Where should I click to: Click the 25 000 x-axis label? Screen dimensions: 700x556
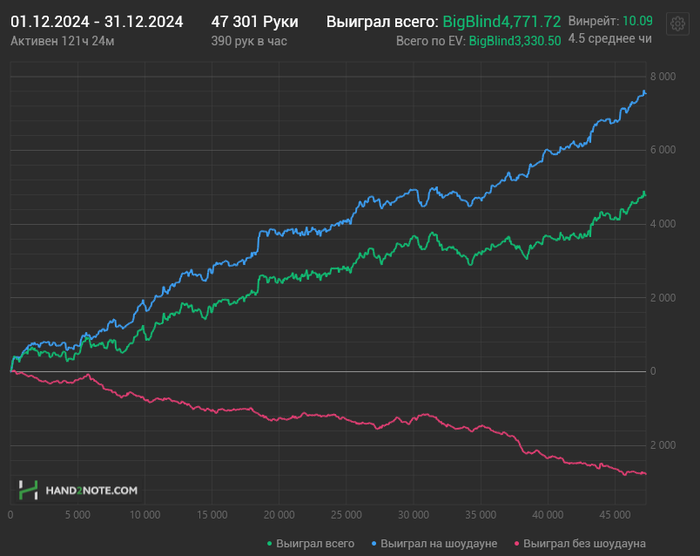tap(346, 515)
